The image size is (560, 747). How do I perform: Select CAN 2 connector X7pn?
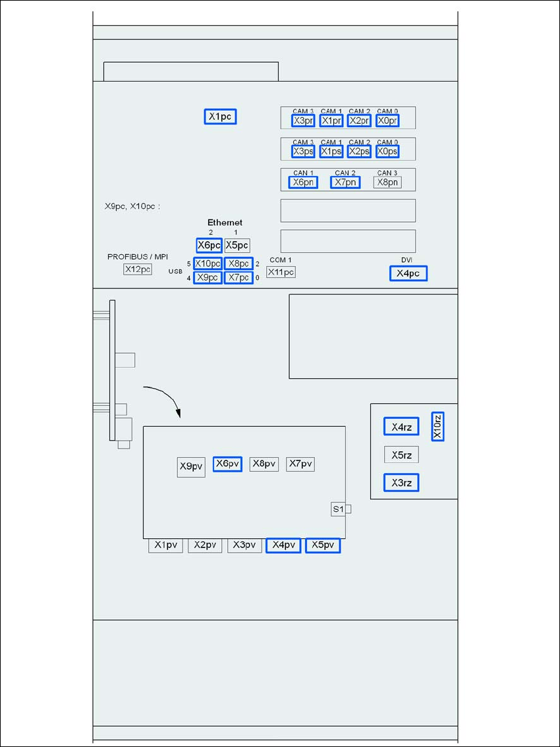(345, 182)
